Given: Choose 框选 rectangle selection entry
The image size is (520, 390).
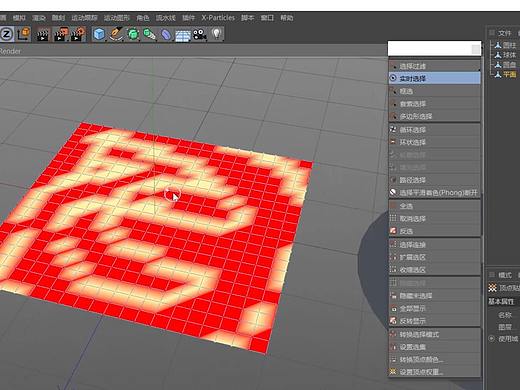Looking at the screenshot, I should point(435,91).
